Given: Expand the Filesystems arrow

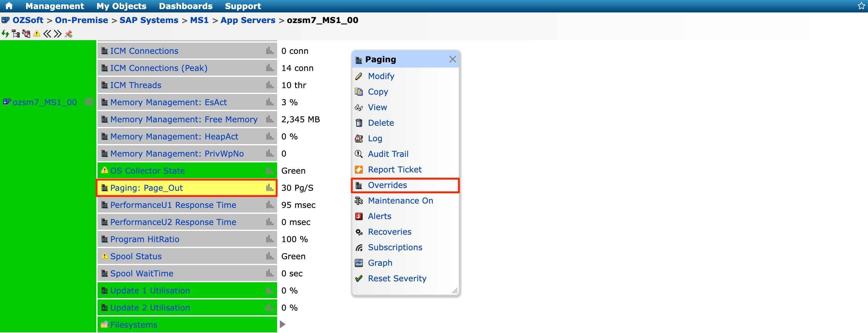Looking at the screenshot, I should [x=282, y=324].
